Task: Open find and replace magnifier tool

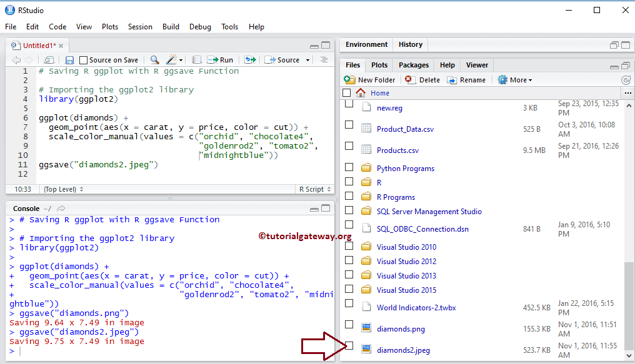Action: coord(154,60)
